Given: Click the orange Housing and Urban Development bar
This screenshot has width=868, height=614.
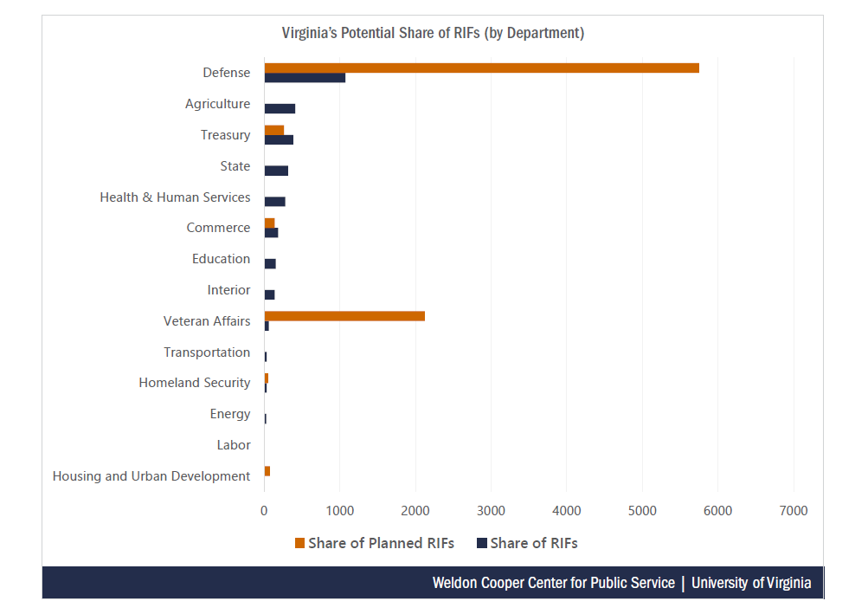Looking at the screenshot, I should tap(267, 471).
